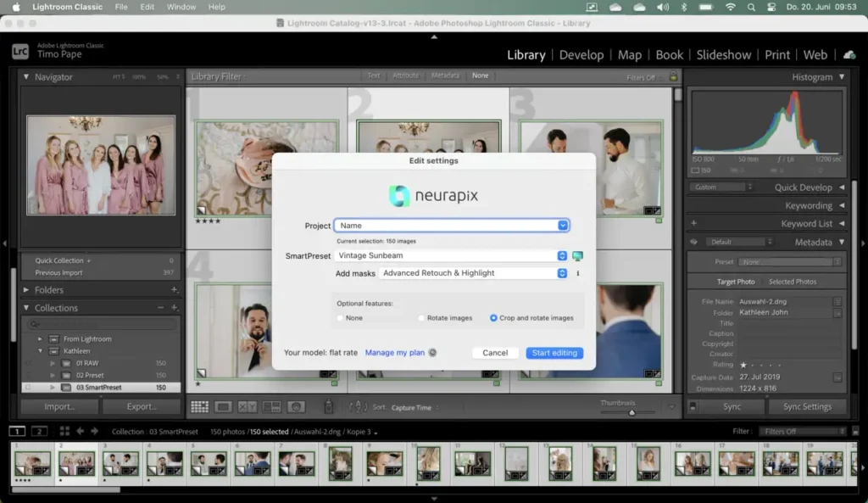Open macOS Control Center icon
This screenshot has width=868, height=503.
click(771, 7)
